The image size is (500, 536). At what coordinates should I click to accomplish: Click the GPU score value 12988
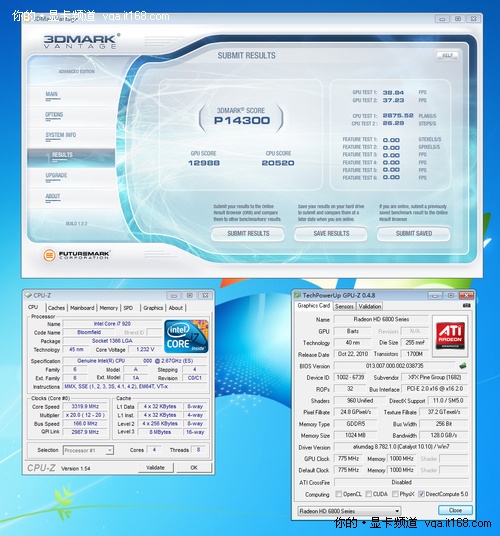[204, 163]
